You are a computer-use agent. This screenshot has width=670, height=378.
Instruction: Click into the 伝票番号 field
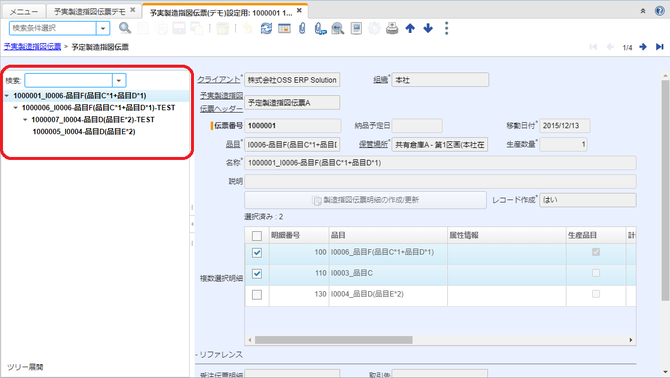pyautogui.click(x=293, y=126)
